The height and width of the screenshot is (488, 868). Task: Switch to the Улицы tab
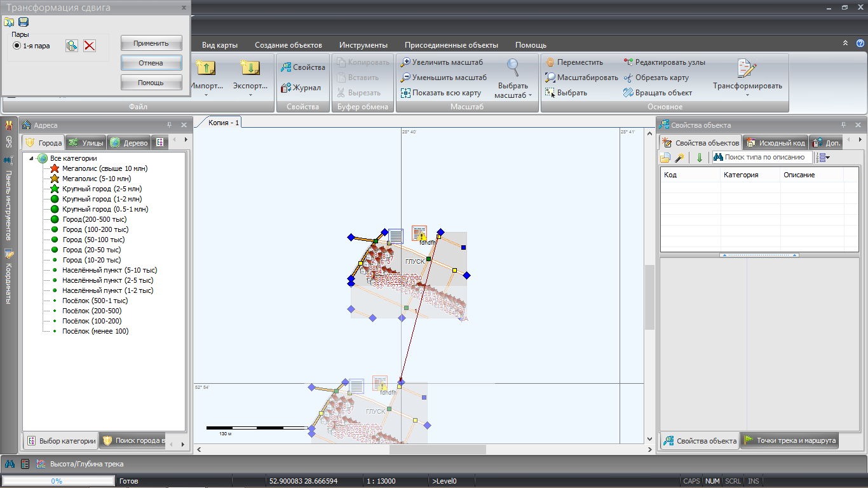86,143
